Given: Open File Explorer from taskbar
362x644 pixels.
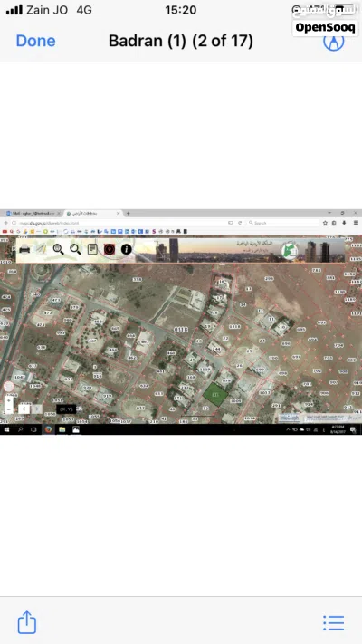Looking at the screenshot, I should (x=62, y=429).
